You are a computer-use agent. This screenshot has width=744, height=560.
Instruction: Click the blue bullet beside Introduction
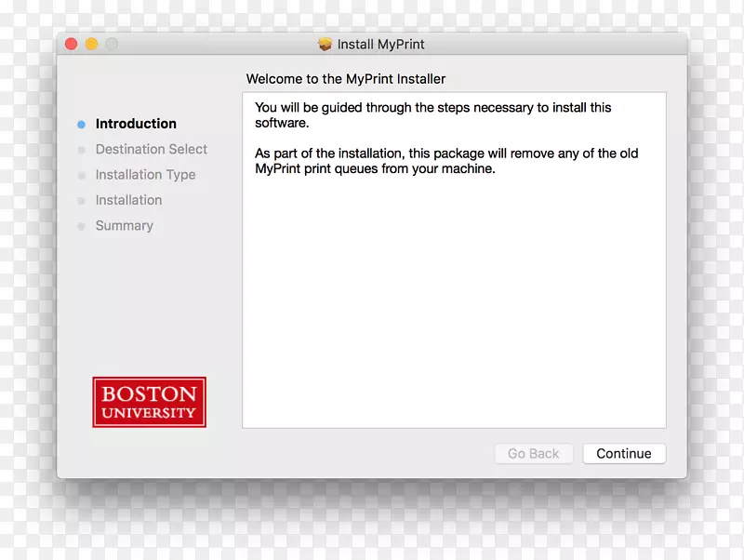(x=81, y=124)
